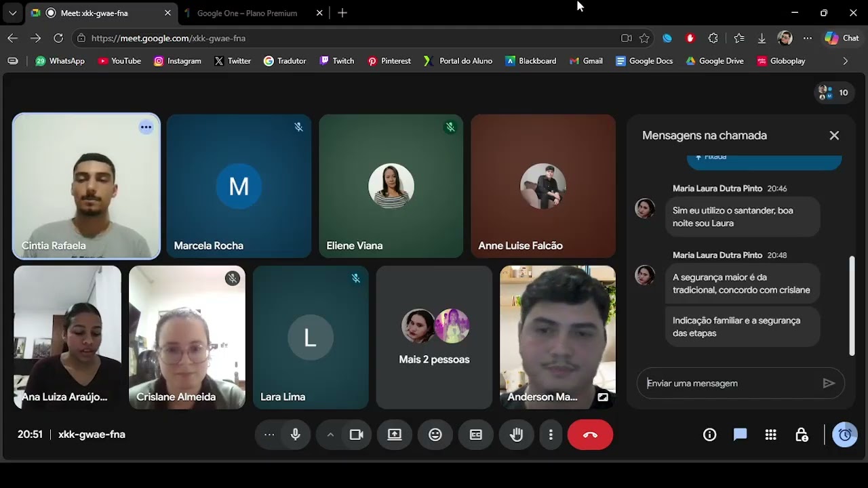
Task: Start screen sharing with Present icon
Action: (x=395, y=434)
